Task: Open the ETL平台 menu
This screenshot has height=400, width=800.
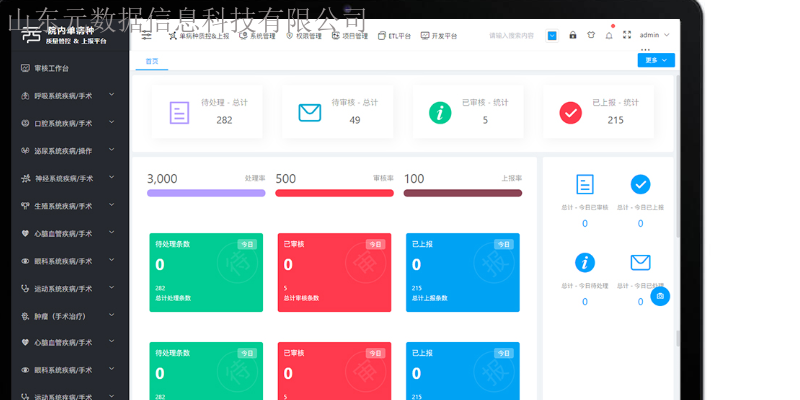Action: click(x=394, y=36)
